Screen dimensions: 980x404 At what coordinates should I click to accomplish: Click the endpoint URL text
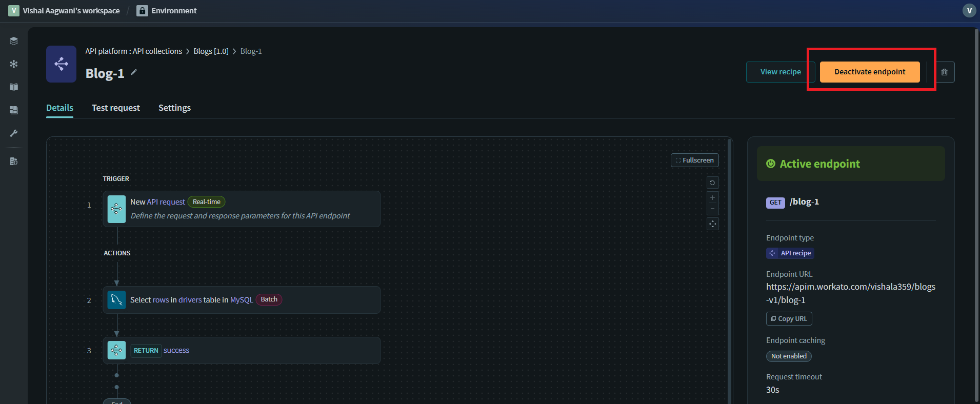pos(851,293)
